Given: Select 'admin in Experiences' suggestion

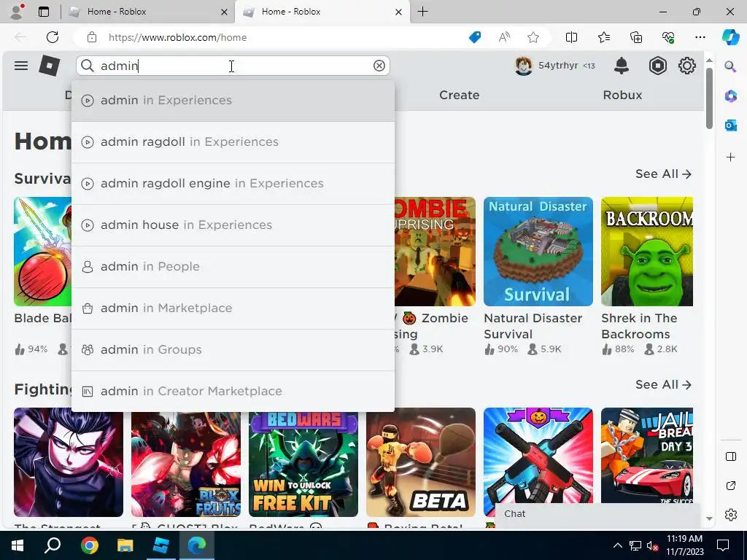Looking at the screenshot, I should pyautogui.click(x=233, y=101).
